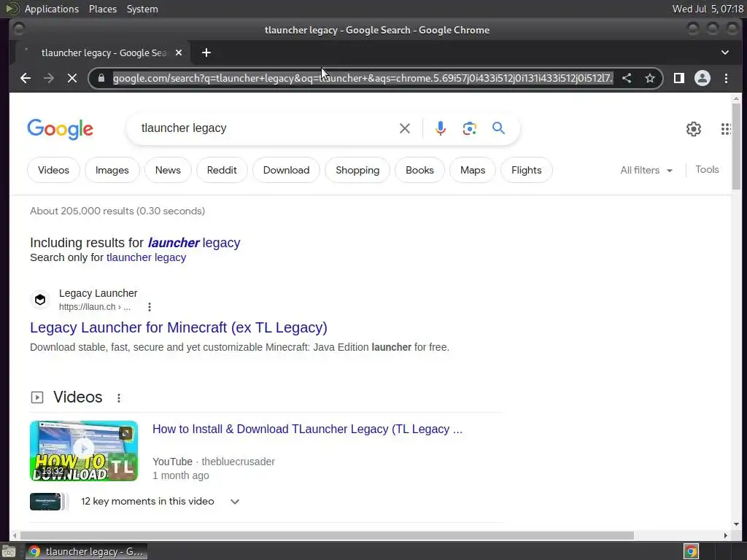Go back using the browser back arrow
The width and height of the screenshot is (747, 560).
pos(26,78)
